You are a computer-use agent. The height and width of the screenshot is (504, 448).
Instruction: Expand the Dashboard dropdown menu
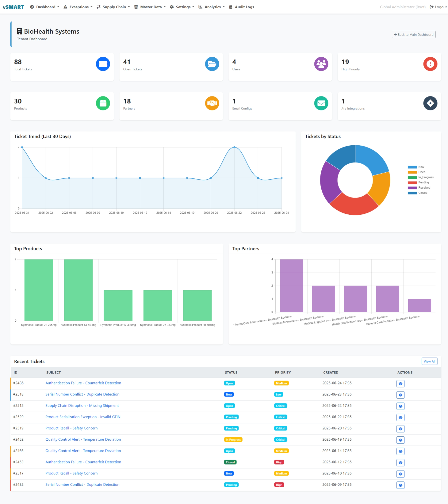tap(45, 7)
